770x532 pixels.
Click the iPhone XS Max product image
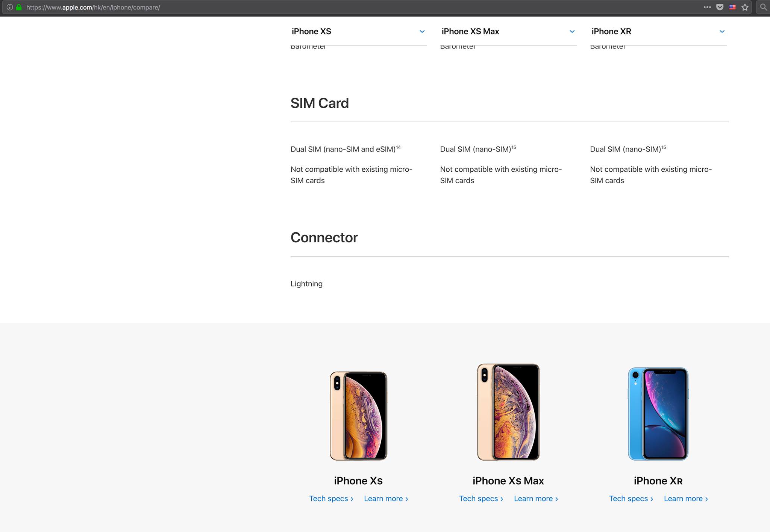tap(508, 412)
